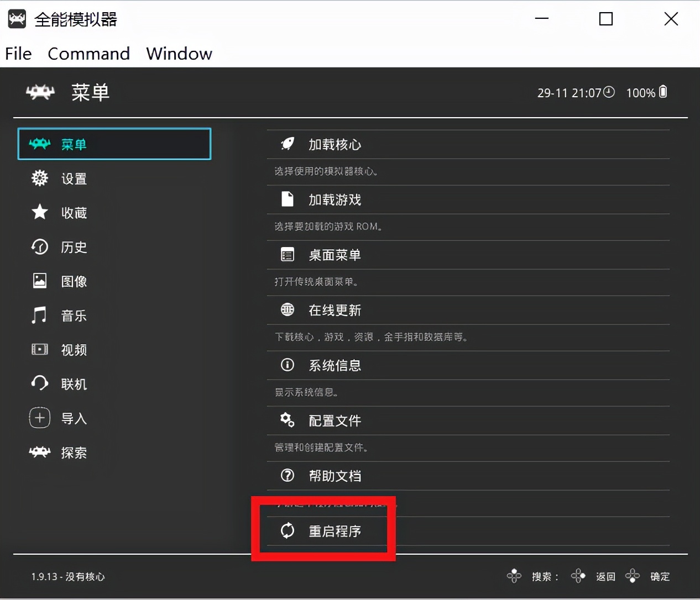Open the File menu
The image size is (700, 600).
(x=18, y=54)
